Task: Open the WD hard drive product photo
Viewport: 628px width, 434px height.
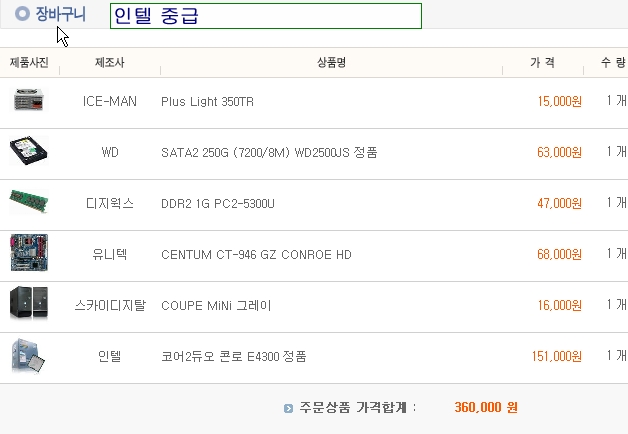Action: [x=29, y=151]
